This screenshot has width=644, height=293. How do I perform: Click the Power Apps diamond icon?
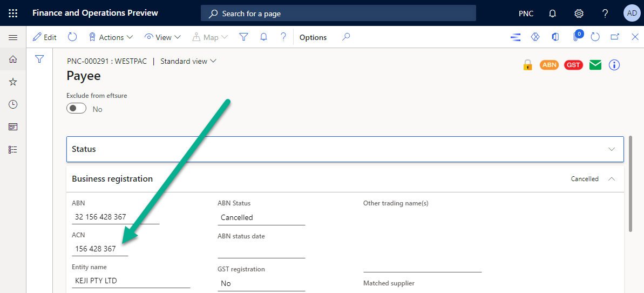(535, 37)
